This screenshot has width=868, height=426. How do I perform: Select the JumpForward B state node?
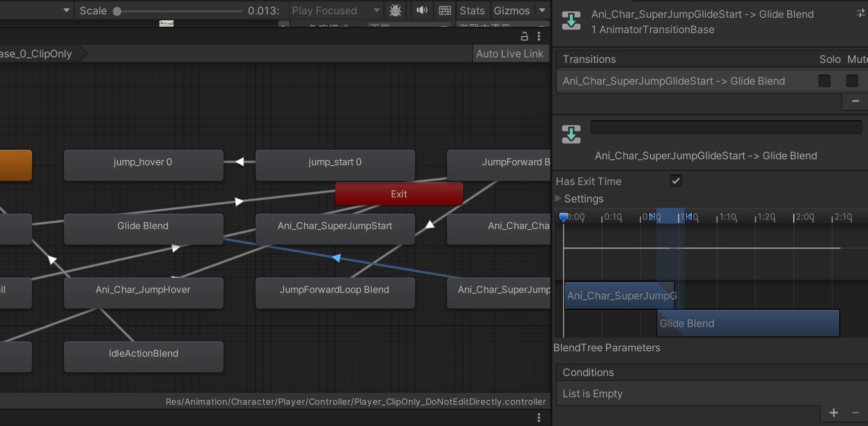[499, 165]
